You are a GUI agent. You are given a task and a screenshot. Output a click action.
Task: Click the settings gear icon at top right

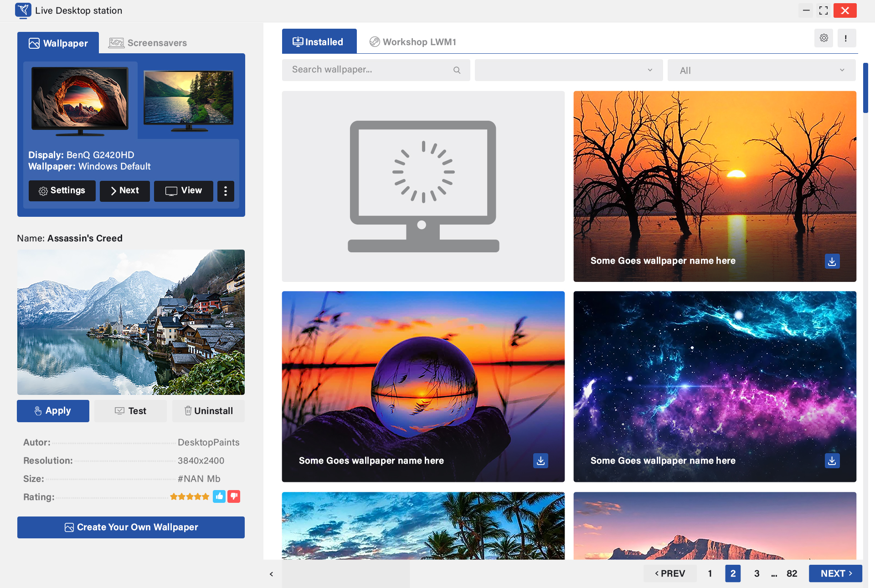click(824, 38)
